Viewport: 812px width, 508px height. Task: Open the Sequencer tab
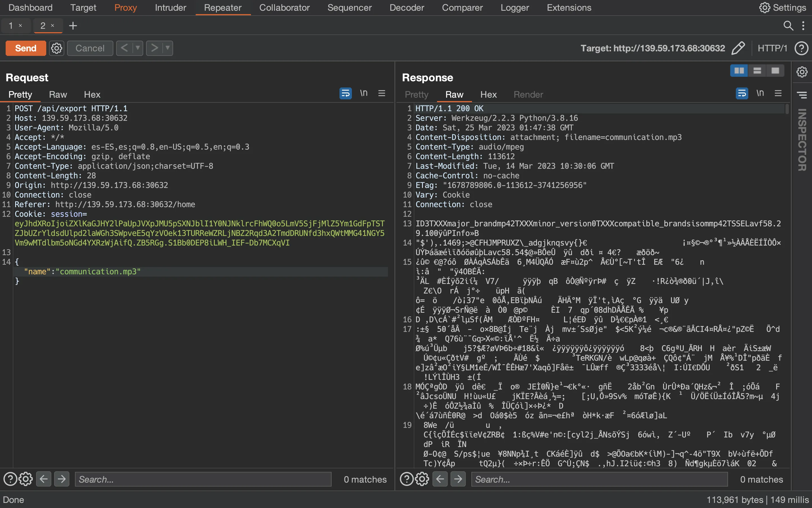[x=349, y=7]
